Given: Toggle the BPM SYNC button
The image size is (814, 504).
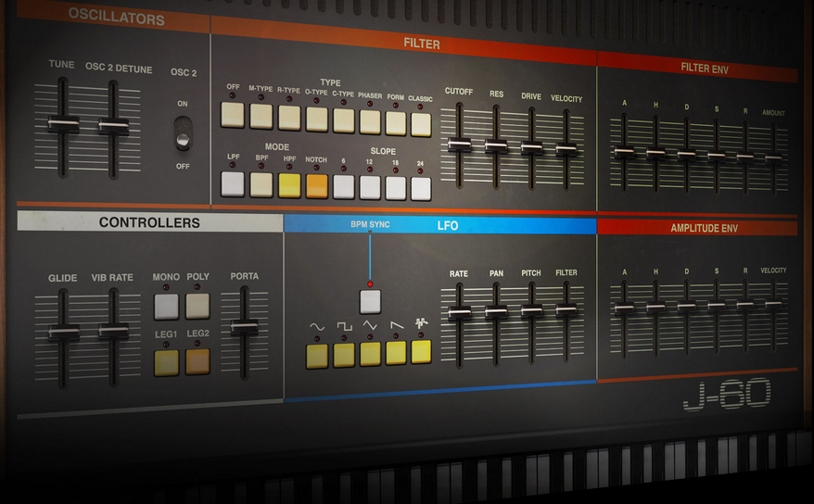Looking at the screenshot, I should click(370, 302).
